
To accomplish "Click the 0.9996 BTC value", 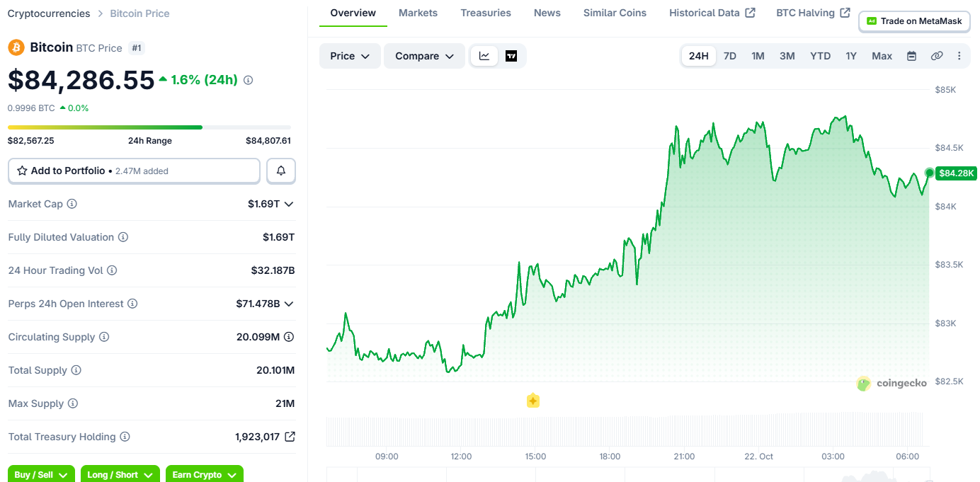I will (x=31, y=108).
